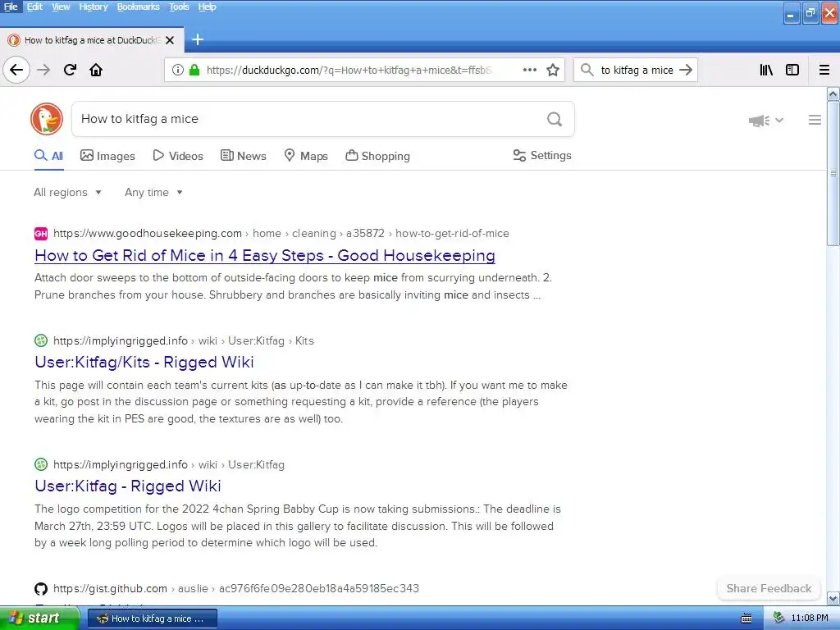Screen dimensions: 840x630
Task: Bookmark this page with the star
Action: (553, 70)
